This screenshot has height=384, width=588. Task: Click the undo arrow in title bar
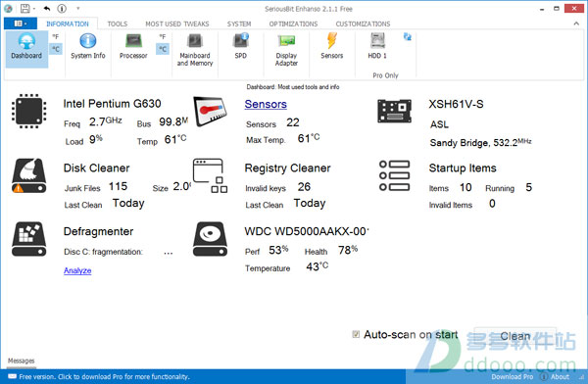(47, 8)
